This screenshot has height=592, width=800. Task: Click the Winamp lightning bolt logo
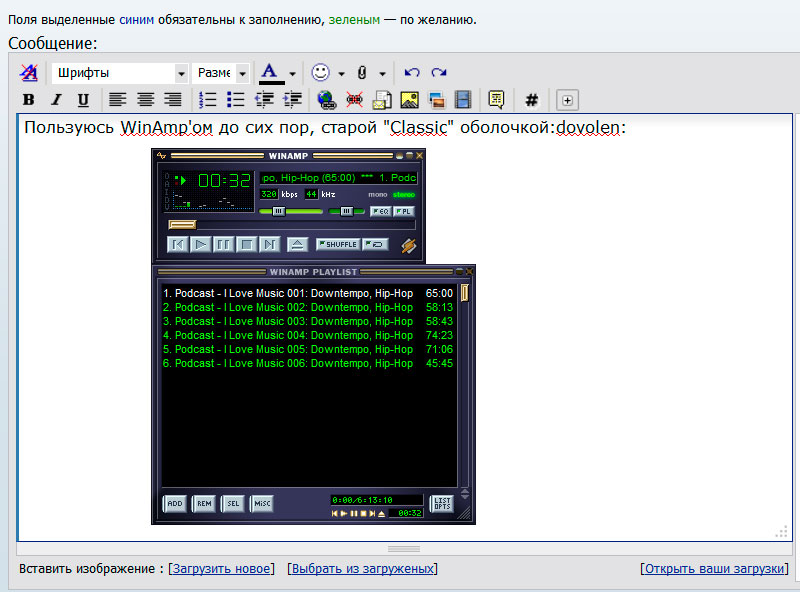[409, 245]
